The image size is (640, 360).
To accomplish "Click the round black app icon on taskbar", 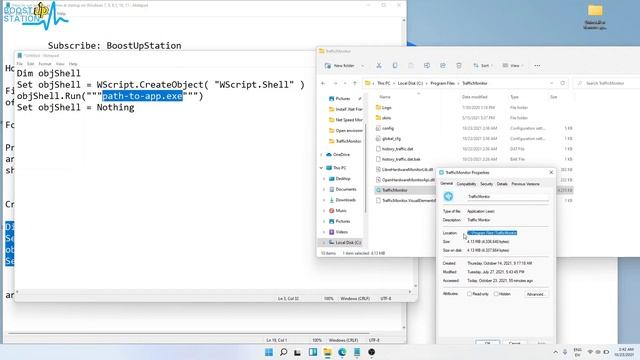I will 371,352.
